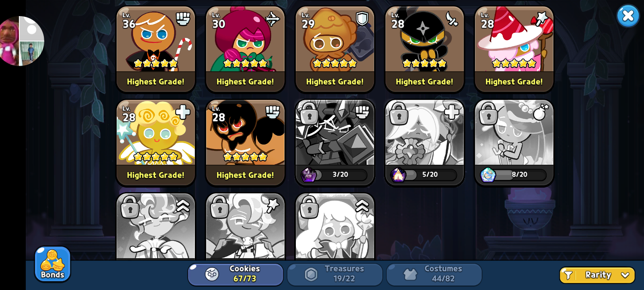The width and height of the screenshot is (644, 290).
Task: Click the padlock on the 3/20 cookie
Action: pyautogui.click(x=309, y=113)
